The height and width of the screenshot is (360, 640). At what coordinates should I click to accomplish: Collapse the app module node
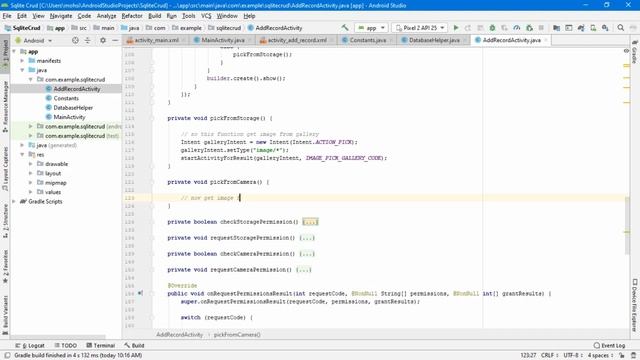(14, 51)
